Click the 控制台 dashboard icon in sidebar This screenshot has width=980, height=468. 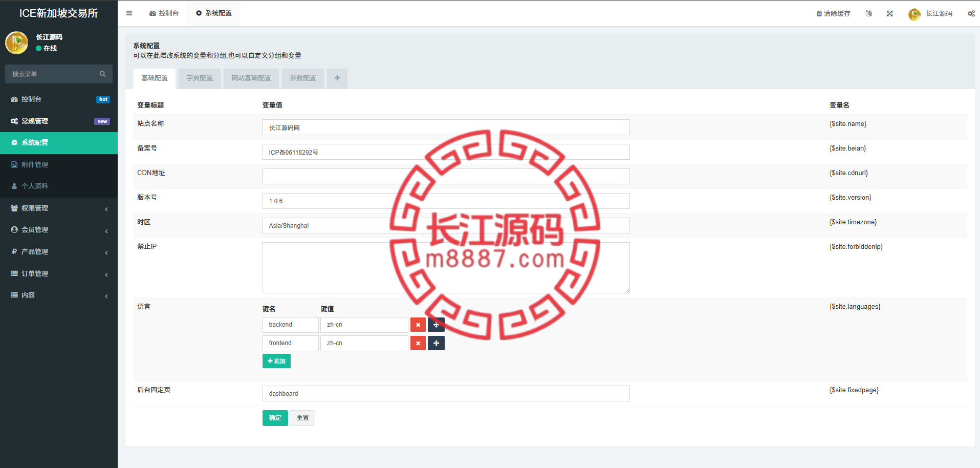tap(14, 99)
